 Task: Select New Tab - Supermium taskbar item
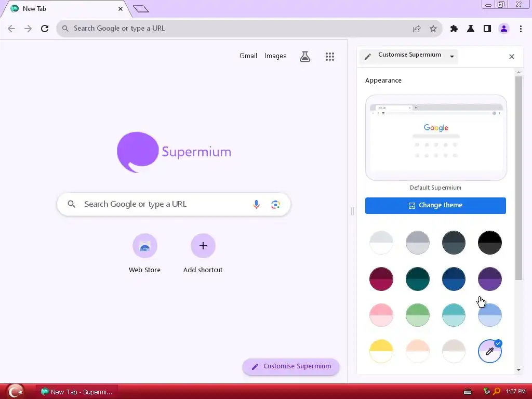click(77, 392)
